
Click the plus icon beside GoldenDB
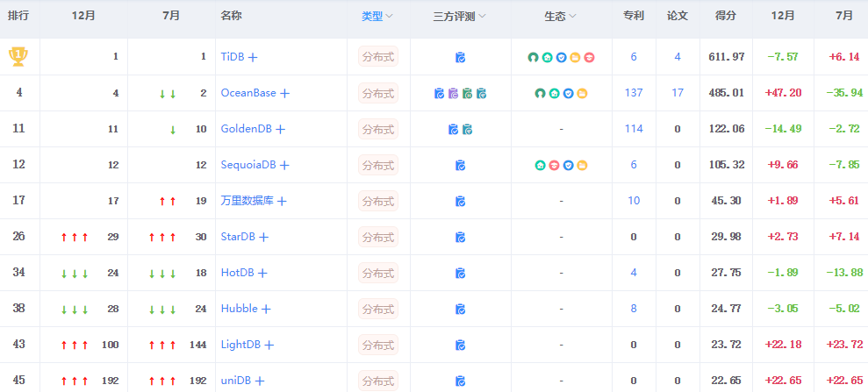coord(280,129)
